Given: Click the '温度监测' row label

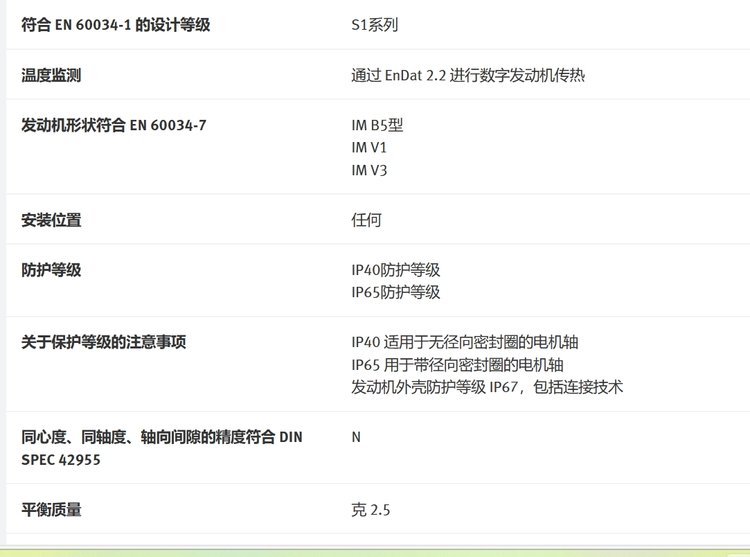Looking at the screenshot, I should [52, 75].
